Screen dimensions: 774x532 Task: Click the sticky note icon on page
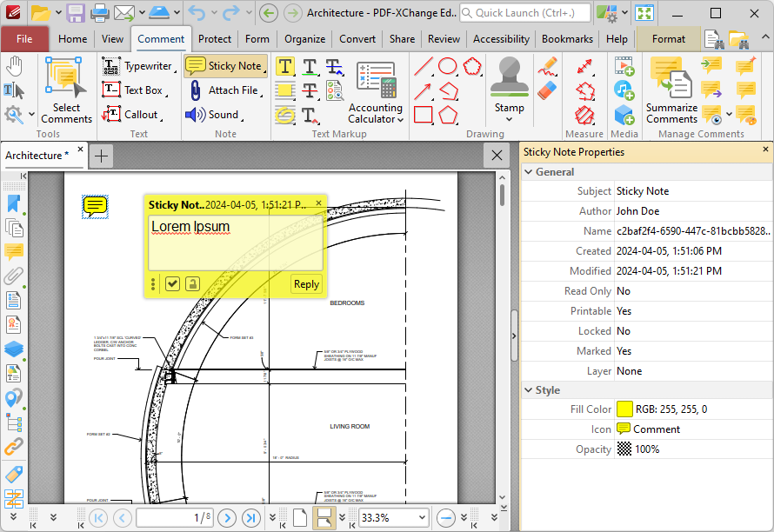pos(95,206)
